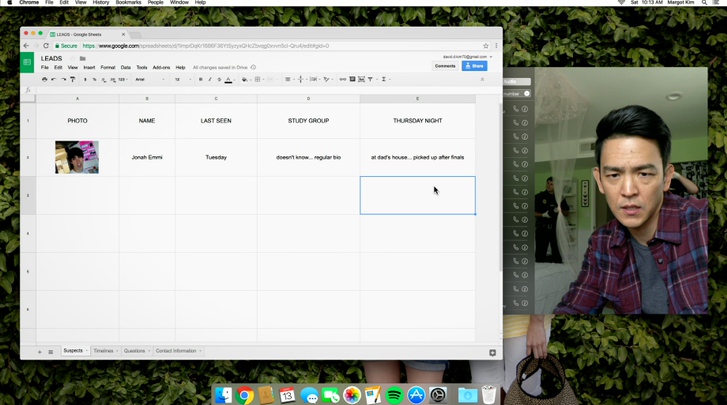727x405 pixels.
Task: Click the Chrome browser menu dots
Action: (x=496, y=46)
